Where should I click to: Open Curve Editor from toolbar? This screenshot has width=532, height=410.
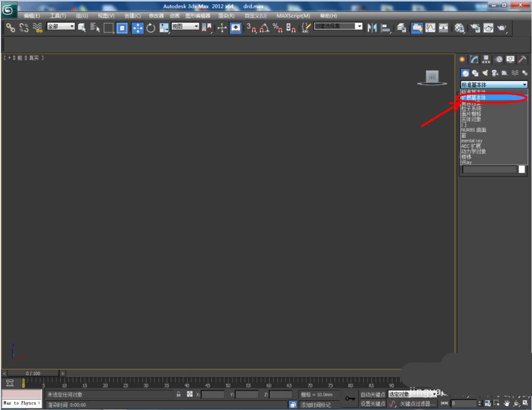pos(430,28)
